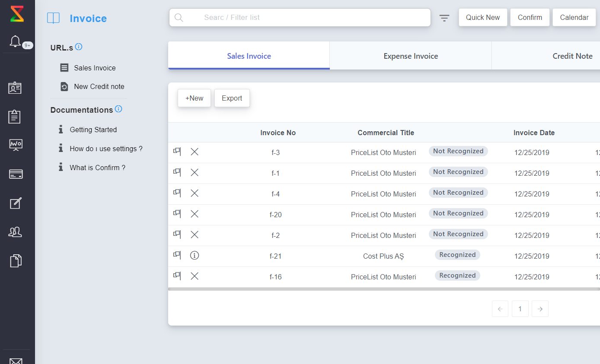Switch to the Credit Note tab
The image size is (600, 364).
[x=572, y=56]
